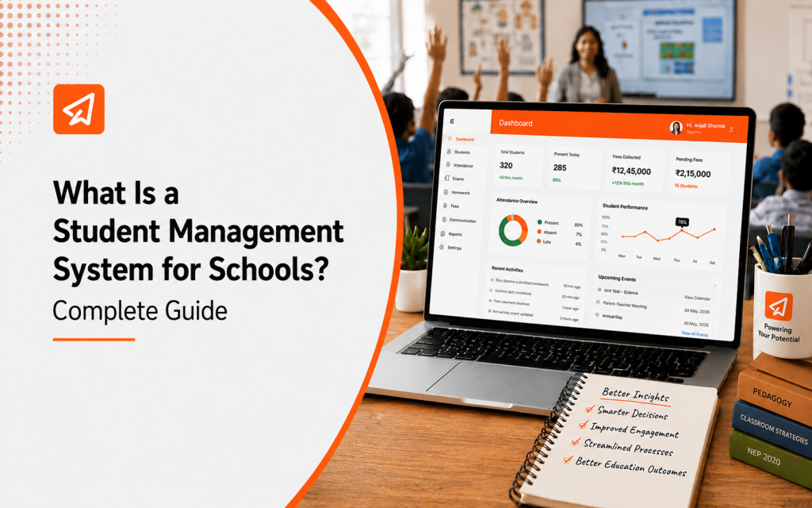Click the orange paper-plane logo beside the headline
812x508 pixels.
(79, 110)
